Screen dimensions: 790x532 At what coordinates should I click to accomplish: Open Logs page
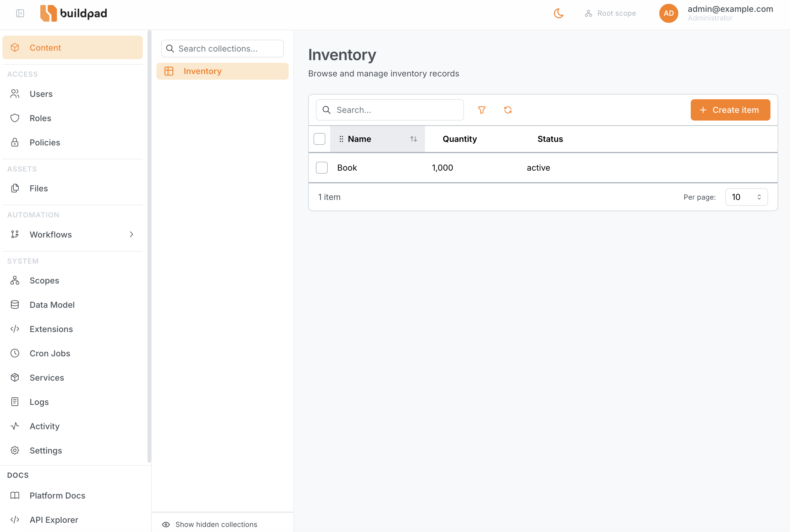pyautogui.click(x=73, y=402)
